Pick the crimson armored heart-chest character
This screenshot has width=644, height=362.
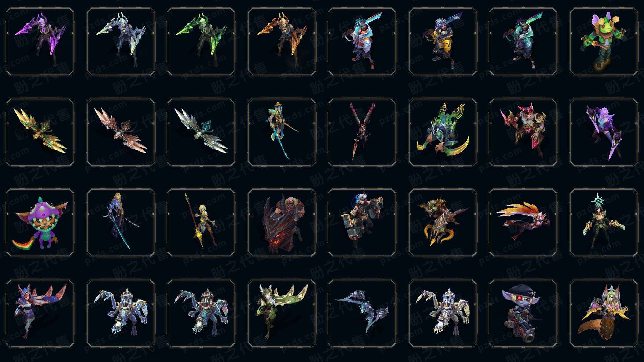[523, 132]
